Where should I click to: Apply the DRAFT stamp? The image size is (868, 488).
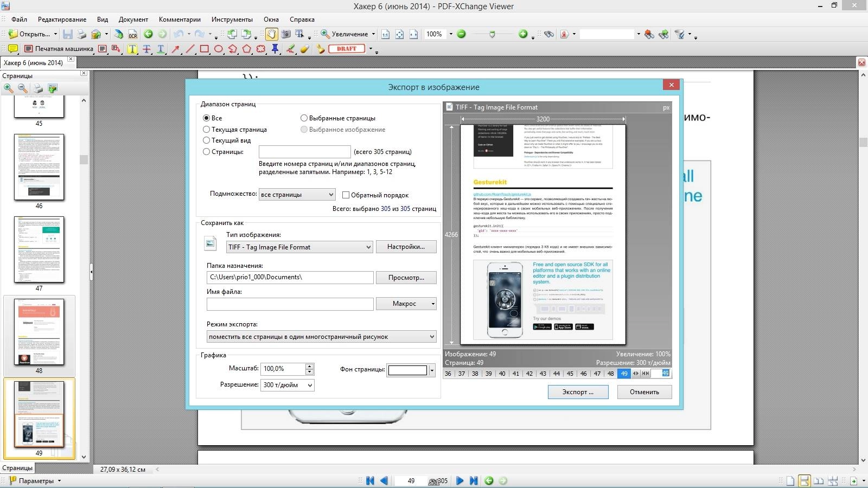(347, 49)
